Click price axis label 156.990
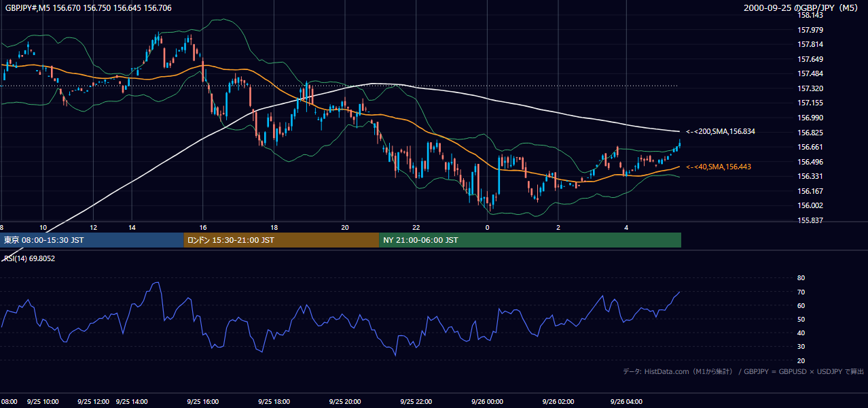This screenshot has height=408, width=868. coord(810,118)
